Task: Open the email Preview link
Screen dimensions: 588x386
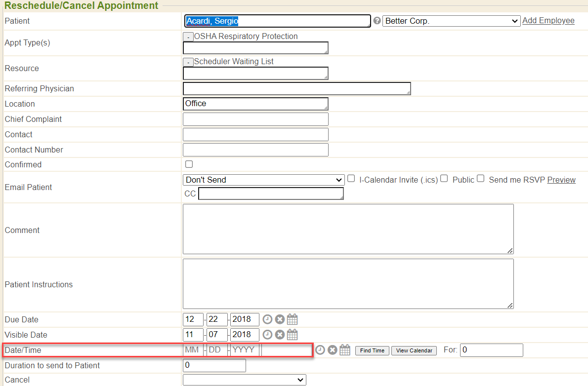Action: pyautogui.click(x=561, y=180)
